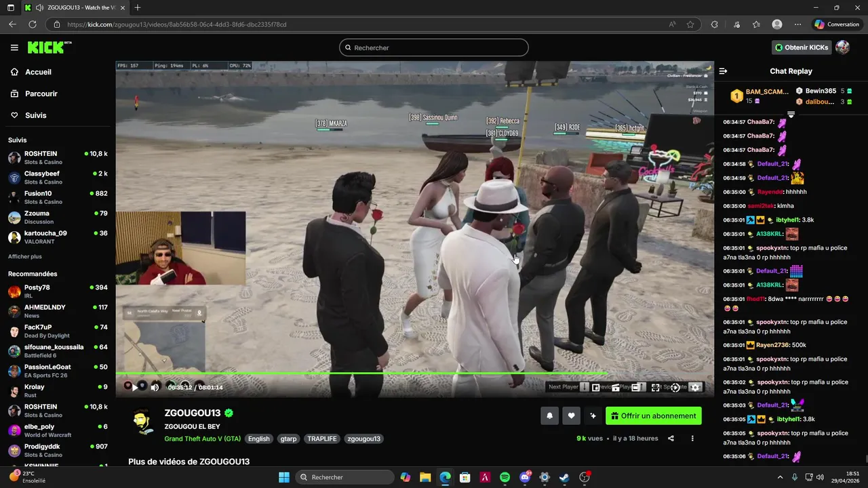Viewport: 868px width, 488px height.
Task: Open recommended channel elbe_poly
Action: [x=58, y=430]
